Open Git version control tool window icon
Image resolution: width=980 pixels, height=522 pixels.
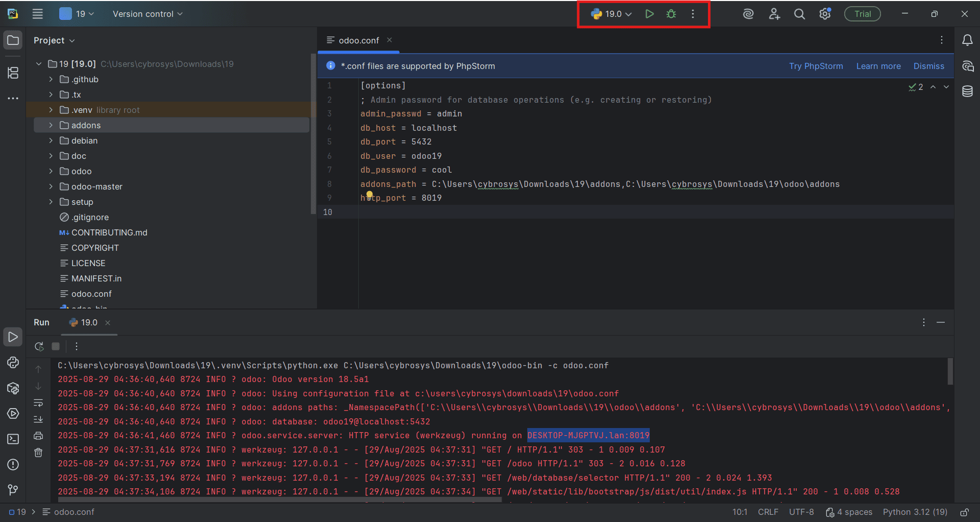(x=13, y=490)
